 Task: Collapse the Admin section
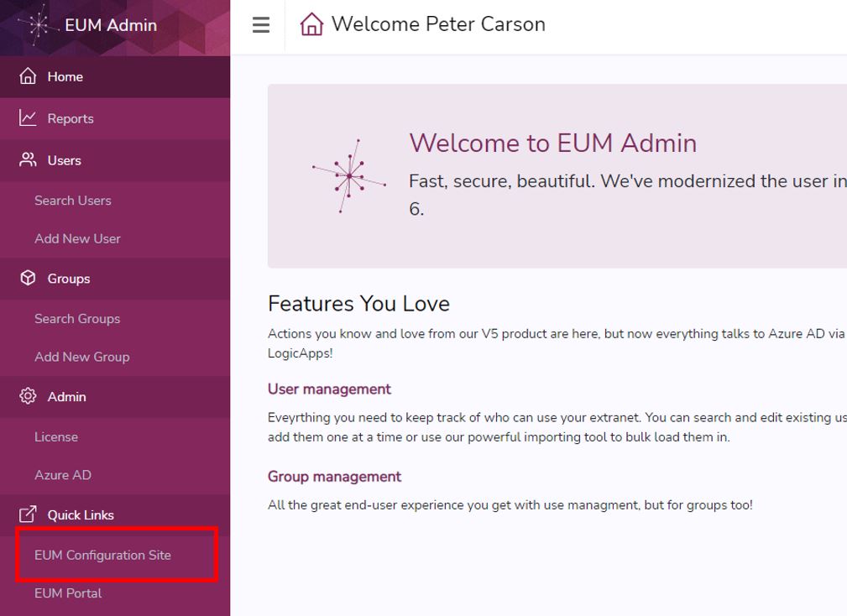[x=66, y=396]
